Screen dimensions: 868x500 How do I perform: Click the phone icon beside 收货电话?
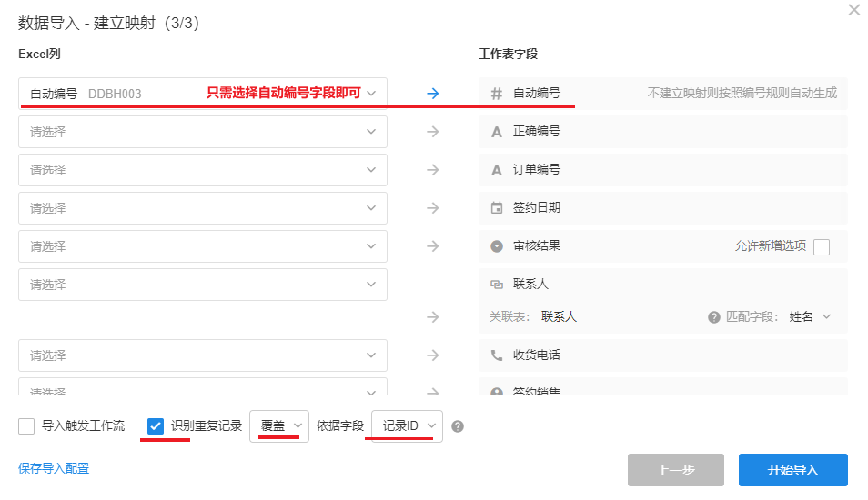click(x=497, y=355)
